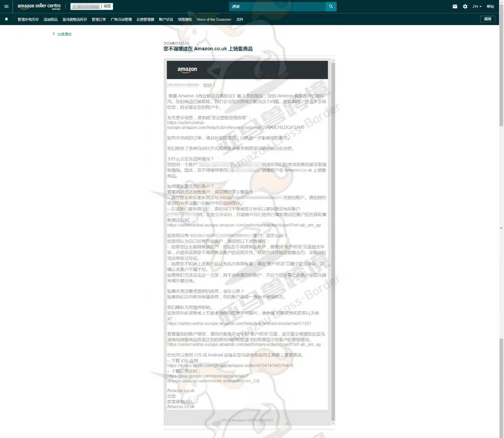Screen dimensions: 504x438
Task: Click the SPC-EUAmazon reference ID text
Action: pyautogui.click(x=247, y=420)
